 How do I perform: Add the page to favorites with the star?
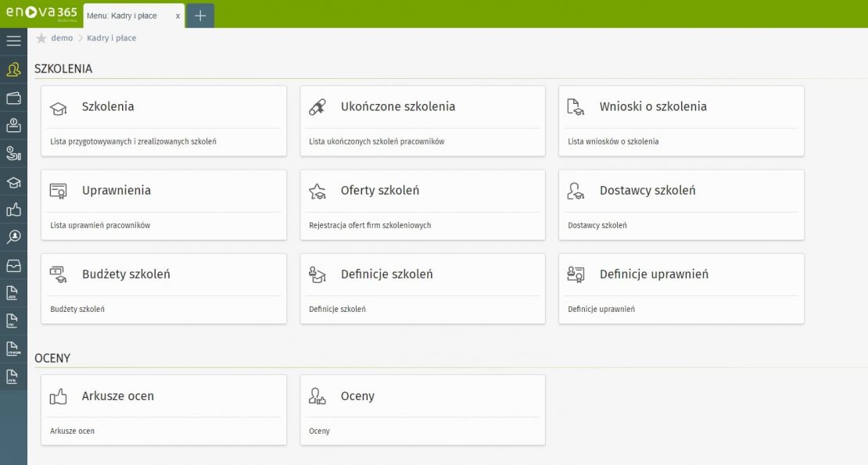pos(41,38)
